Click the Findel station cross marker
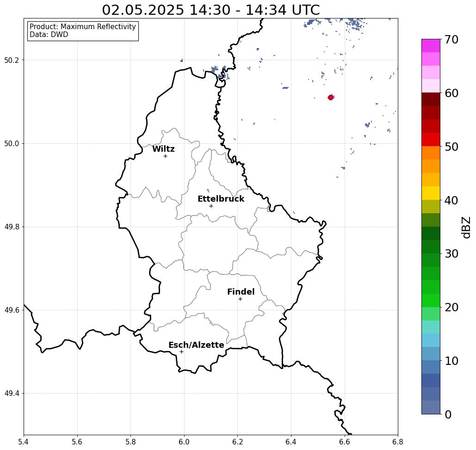The image size is (476, 450). (x=240, y=299)
